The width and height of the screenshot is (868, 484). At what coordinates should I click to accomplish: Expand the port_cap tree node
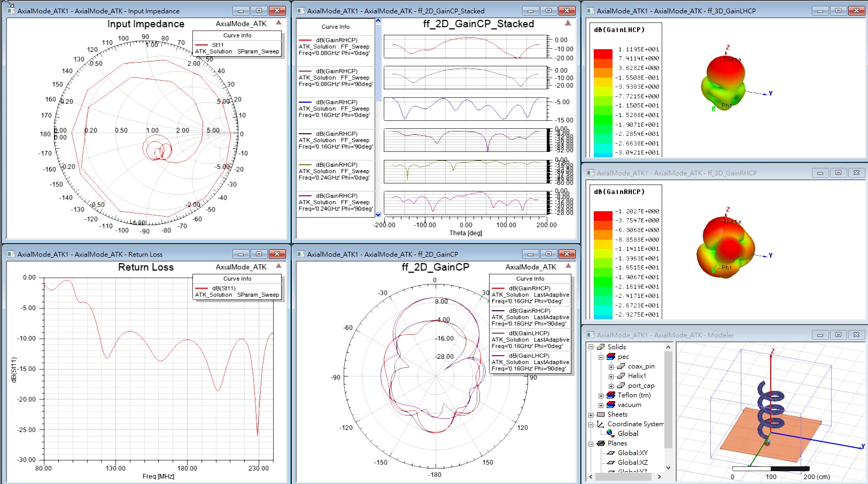click(x=611, y=386)
